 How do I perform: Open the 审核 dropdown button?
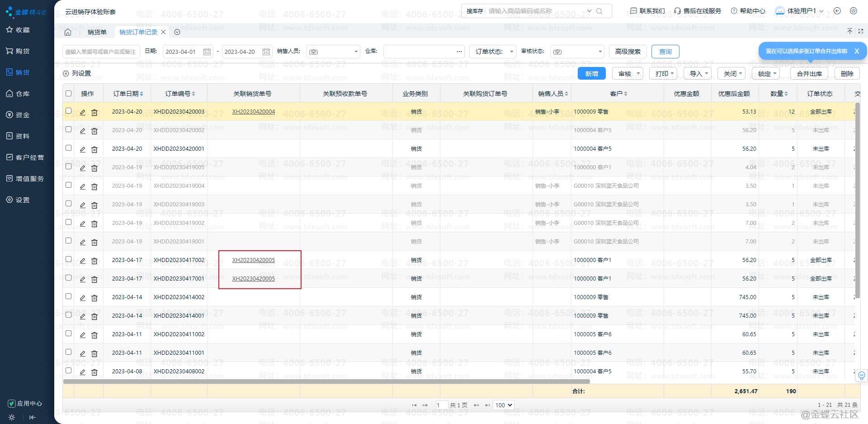tap(627, 74)
